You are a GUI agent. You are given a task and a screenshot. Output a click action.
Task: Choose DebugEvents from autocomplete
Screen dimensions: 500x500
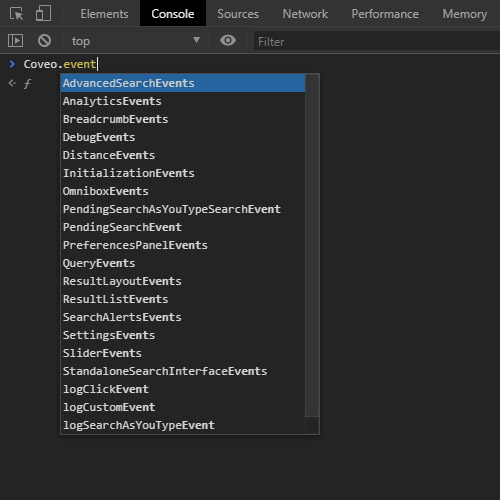183,137
